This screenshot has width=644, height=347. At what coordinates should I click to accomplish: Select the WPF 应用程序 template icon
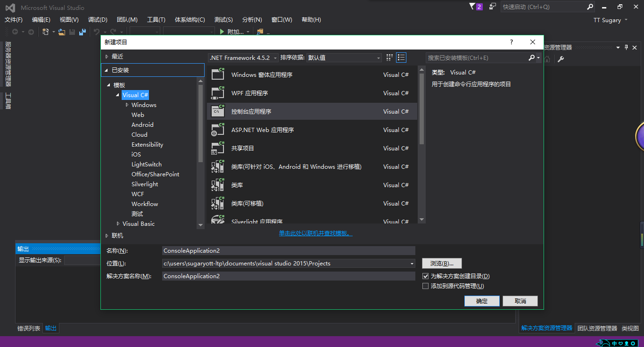(218, 93)
